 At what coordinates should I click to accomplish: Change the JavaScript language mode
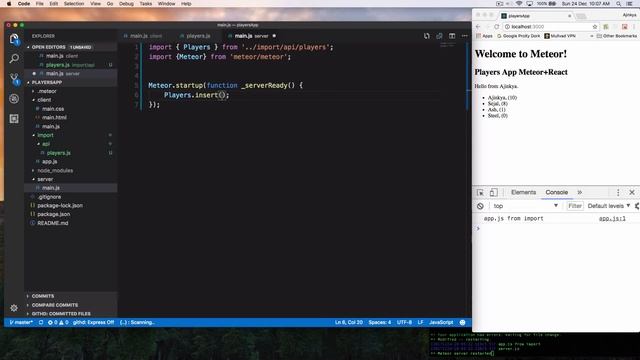pos(441,322)
